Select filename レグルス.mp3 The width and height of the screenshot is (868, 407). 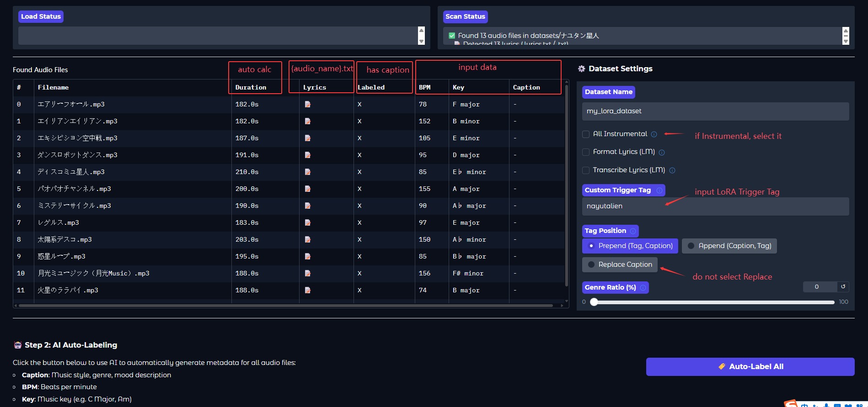(x=59, y=223)
